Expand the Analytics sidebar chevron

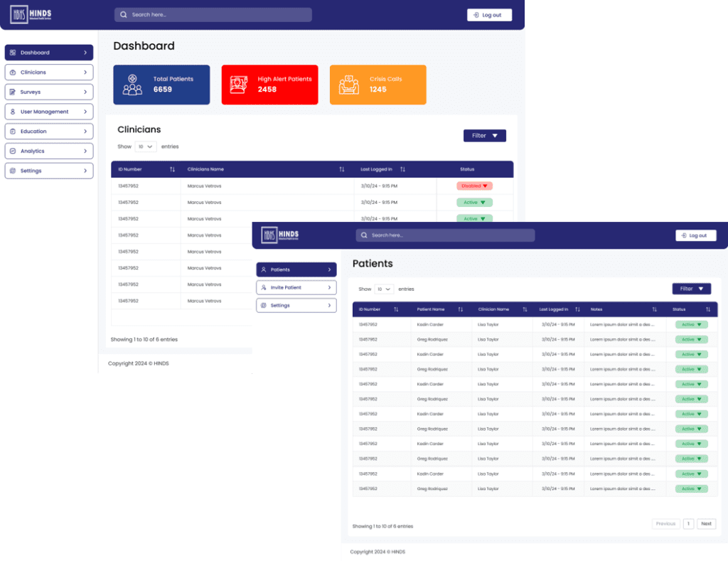coord(85,151)
